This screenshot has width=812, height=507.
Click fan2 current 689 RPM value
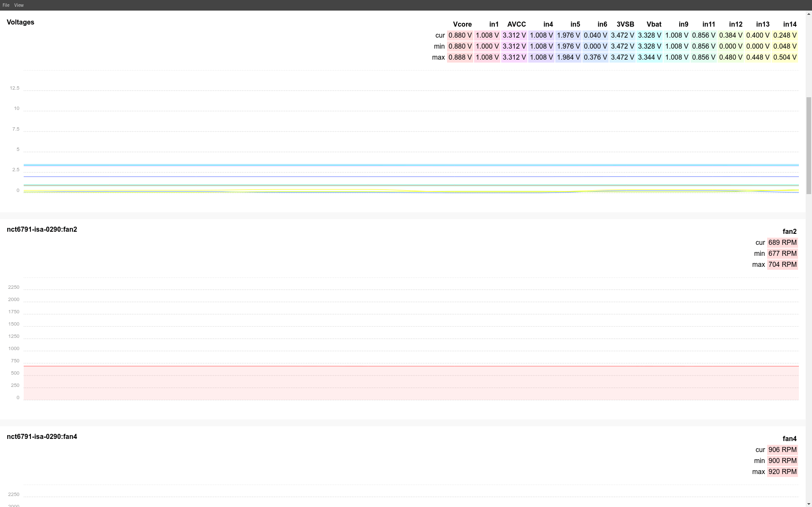tap(782, 243)
